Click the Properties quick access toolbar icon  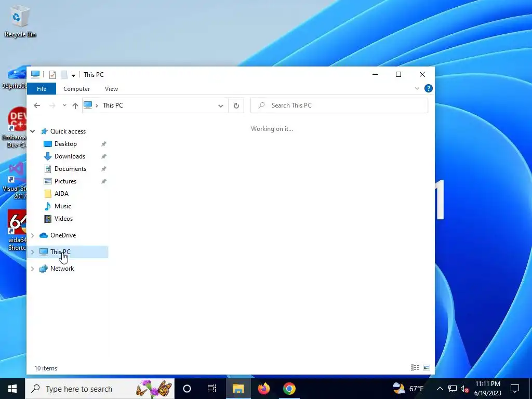click(52, 75)
